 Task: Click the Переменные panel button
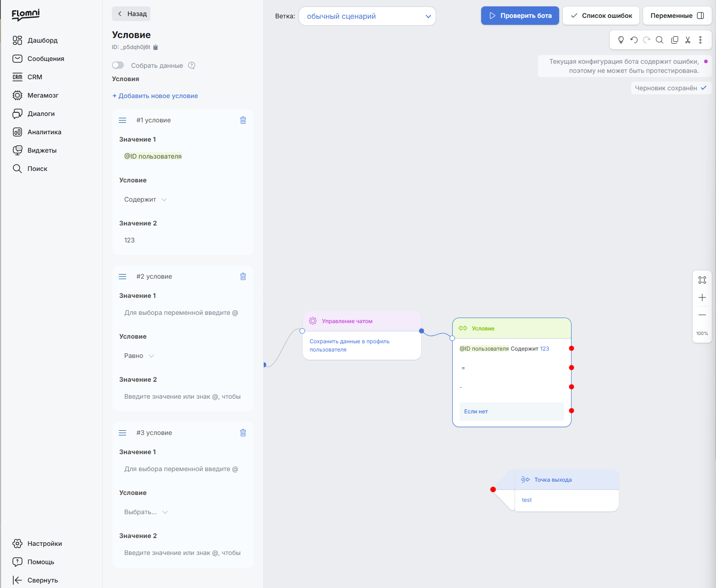click(677, 16)
